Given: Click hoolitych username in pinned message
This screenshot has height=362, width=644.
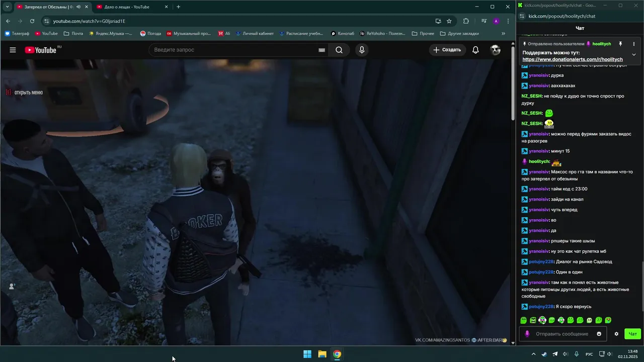Looking at the screenshot, I should (x=602, y=44).
